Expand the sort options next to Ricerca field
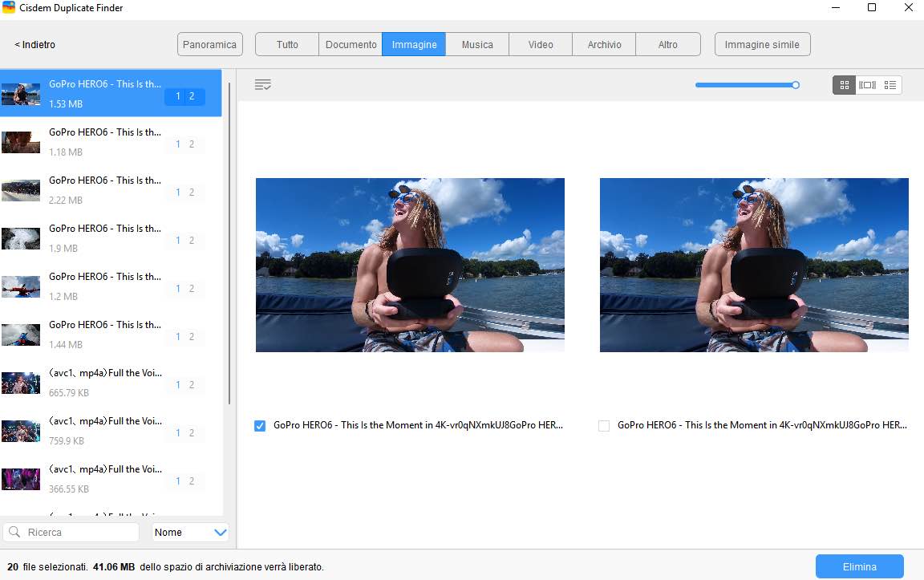The height and width of the screenshot is (580, 924). click(x=217, y=532)
